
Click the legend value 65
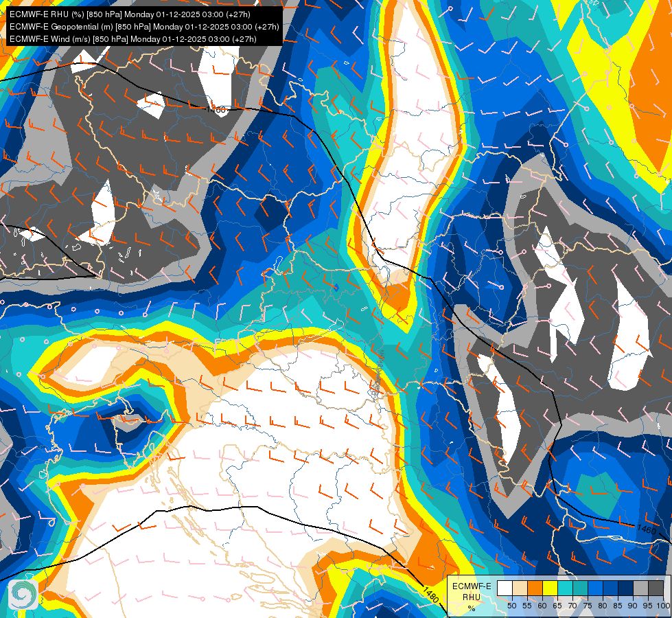point(557,606)
